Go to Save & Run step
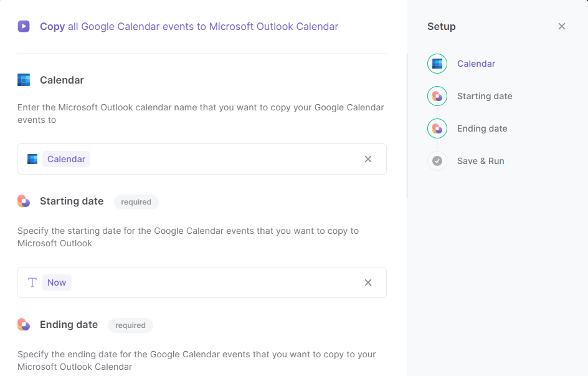Screen dimensions: 588x376 pyautogui.click(x=480, y=161)
